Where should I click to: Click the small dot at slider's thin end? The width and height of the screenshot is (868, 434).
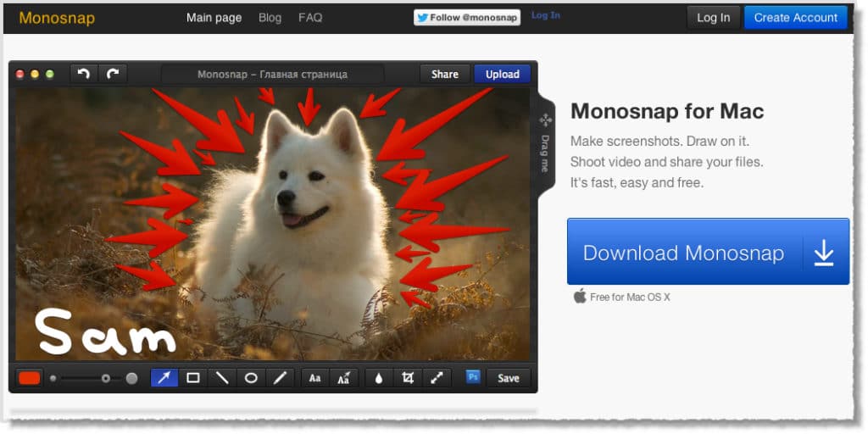(53, 379)
